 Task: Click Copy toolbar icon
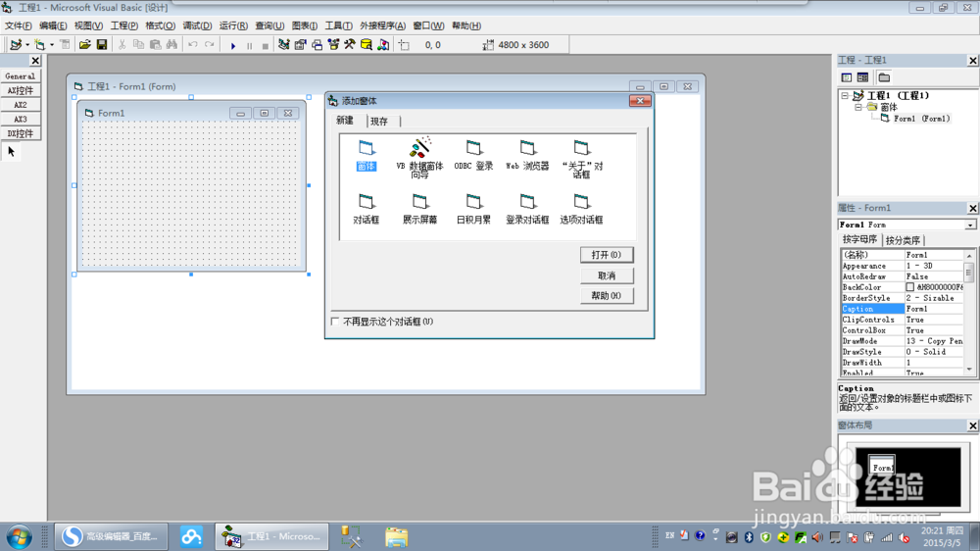pos(138,44)
